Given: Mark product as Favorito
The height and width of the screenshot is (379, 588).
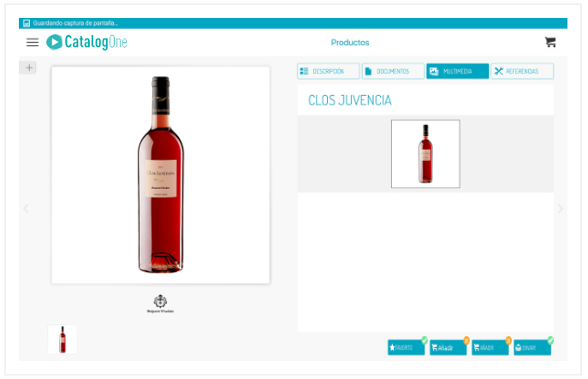Looking at the screenshot, I should [x=407, y=347].
